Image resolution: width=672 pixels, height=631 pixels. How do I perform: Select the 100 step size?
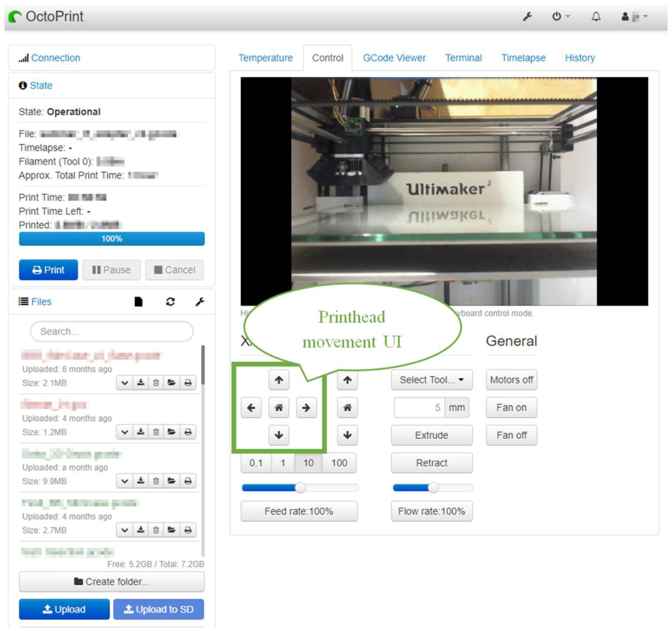pos(339,463)
